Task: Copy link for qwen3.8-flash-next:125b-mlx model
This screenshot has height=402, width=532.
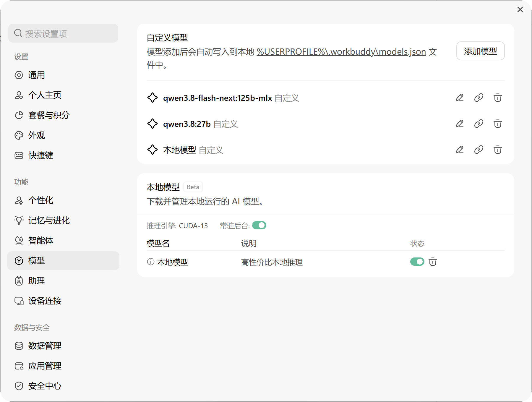Action: (x=479, y=98)
